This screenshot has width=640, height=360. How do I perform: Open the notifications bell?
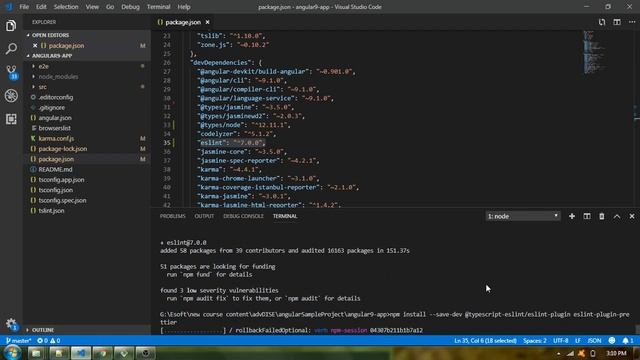click(627, 341)
